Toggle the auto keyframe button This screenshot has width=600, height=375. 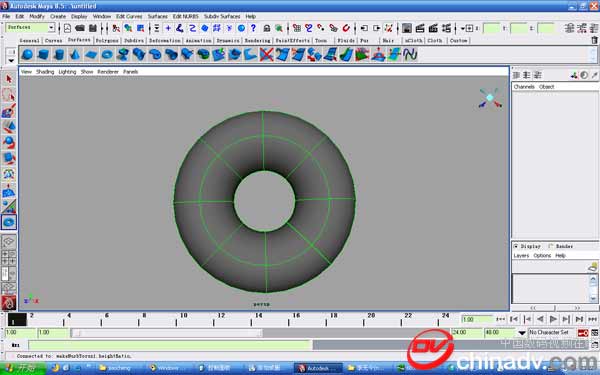[583, 333]
